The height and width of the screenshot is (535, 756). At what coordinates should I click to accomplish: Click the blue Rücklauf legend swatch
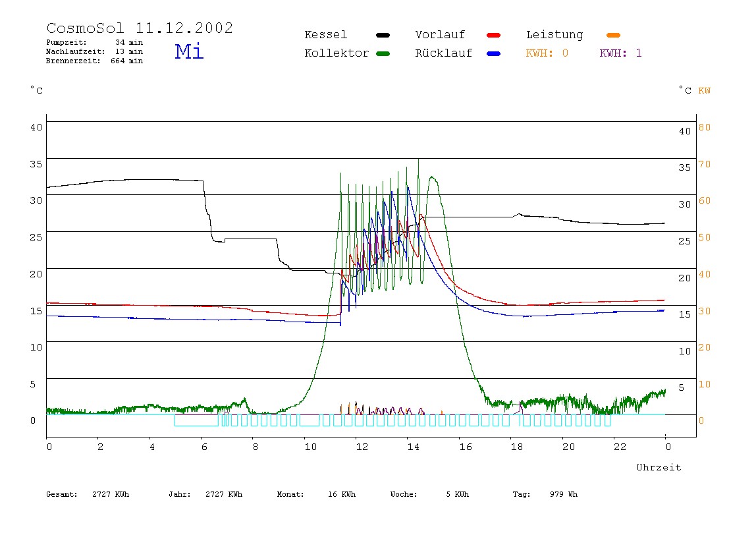point(494,53)
